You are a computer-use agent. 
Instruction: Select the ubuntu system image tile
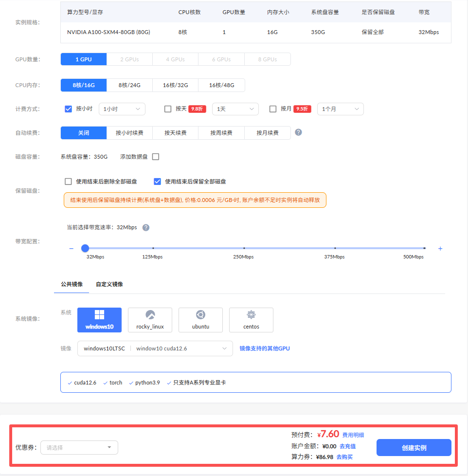tap(200, 320)
